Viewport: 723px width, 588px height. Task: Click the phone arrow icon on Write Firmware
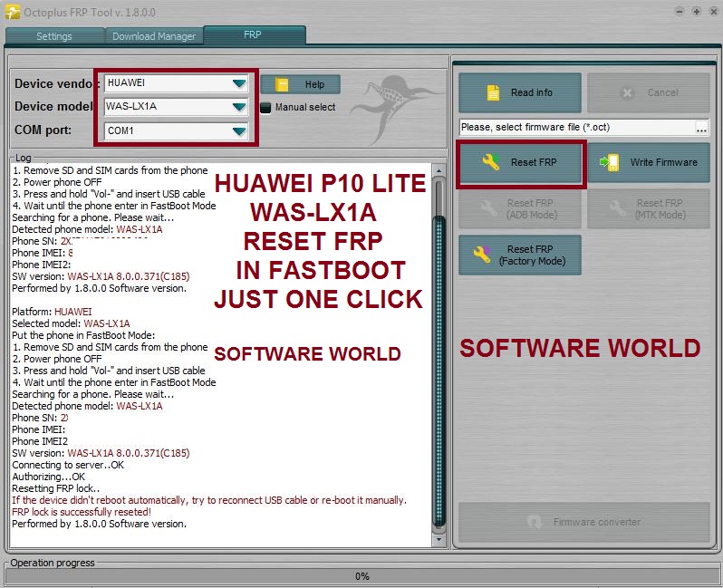610,162
